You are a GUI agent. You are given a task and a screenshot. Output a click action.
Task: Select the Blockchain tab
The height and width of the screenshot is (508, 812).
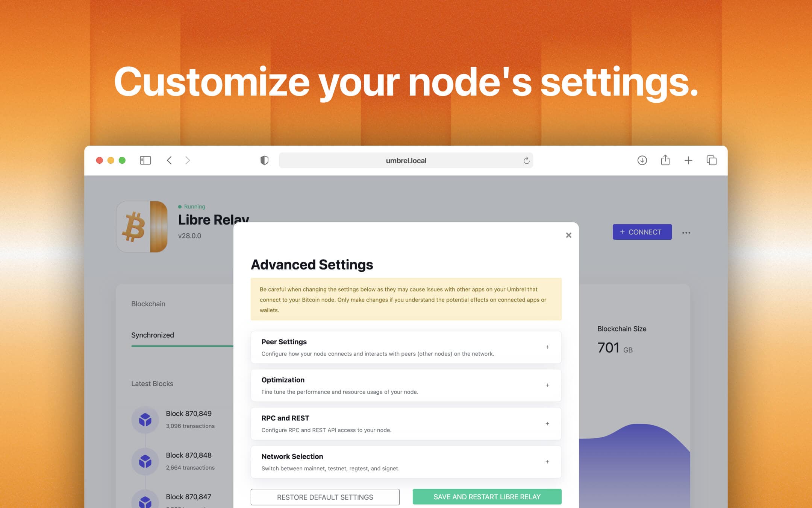tap(147, 303)
